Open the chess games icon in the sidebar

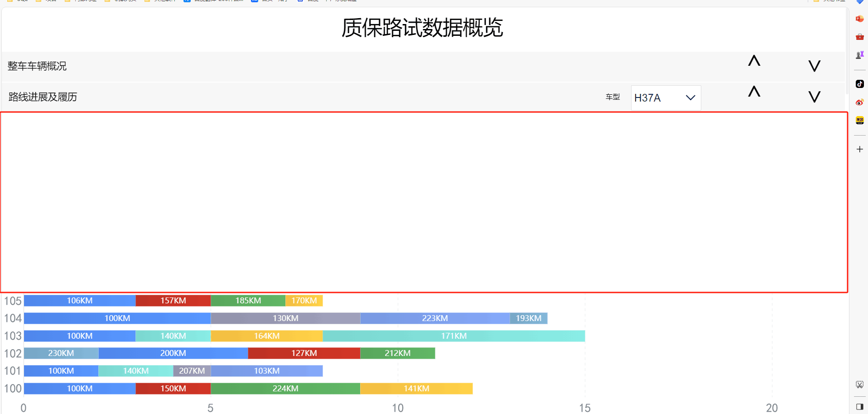[x=859, y=55]
